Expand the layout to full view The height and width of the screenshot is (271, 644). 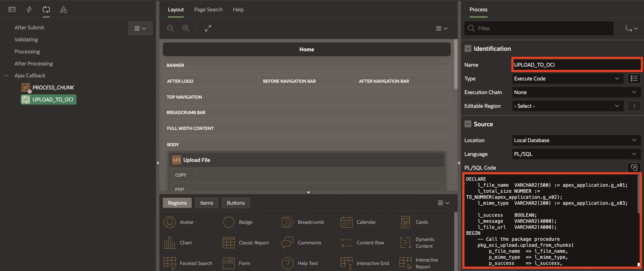point(208,28)
